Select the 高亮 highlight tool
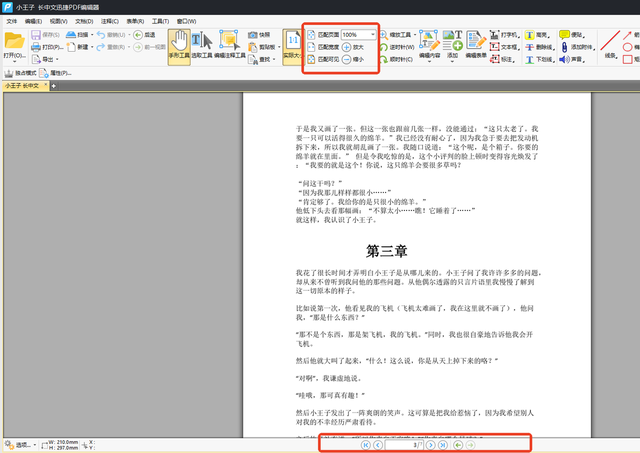640x453 pixels. click(538, 35)
